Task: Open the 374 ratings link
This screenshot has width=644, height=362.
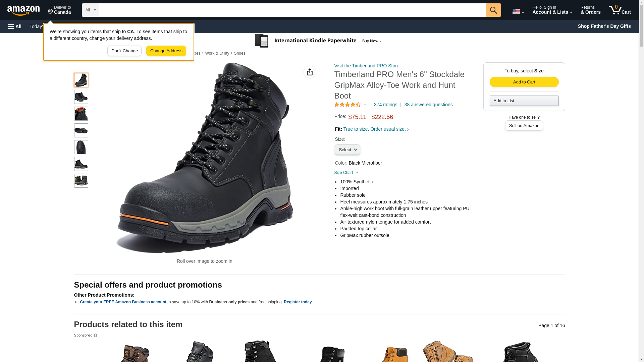Action: (x=385, y=105)
